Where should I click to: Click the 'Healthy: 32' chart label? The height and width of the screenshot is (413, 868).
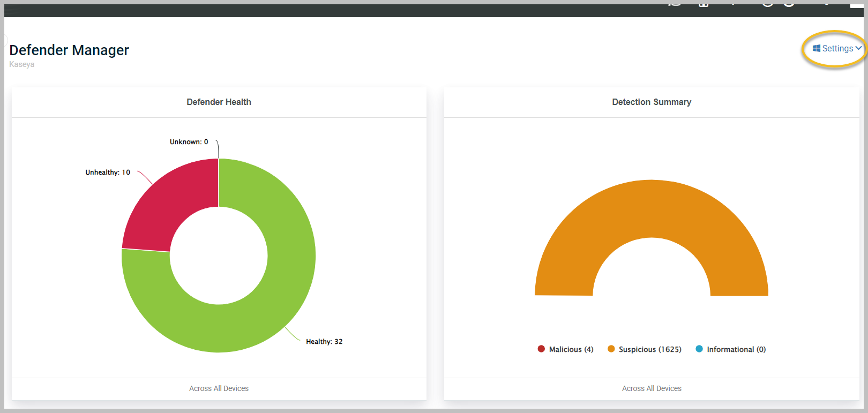point(324,342)
